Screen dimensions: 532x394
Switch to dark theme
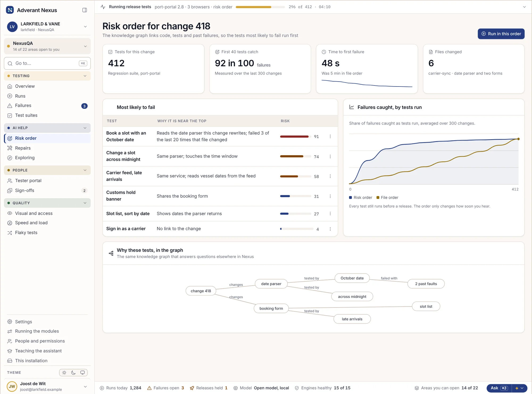pyautogui.click(x=73, y=373)
